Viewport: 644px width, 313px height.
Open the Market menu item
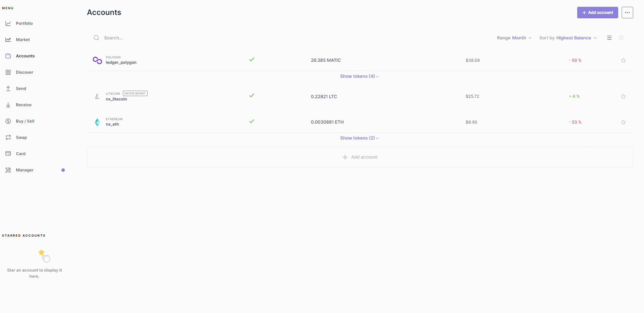tap(23, 40)
